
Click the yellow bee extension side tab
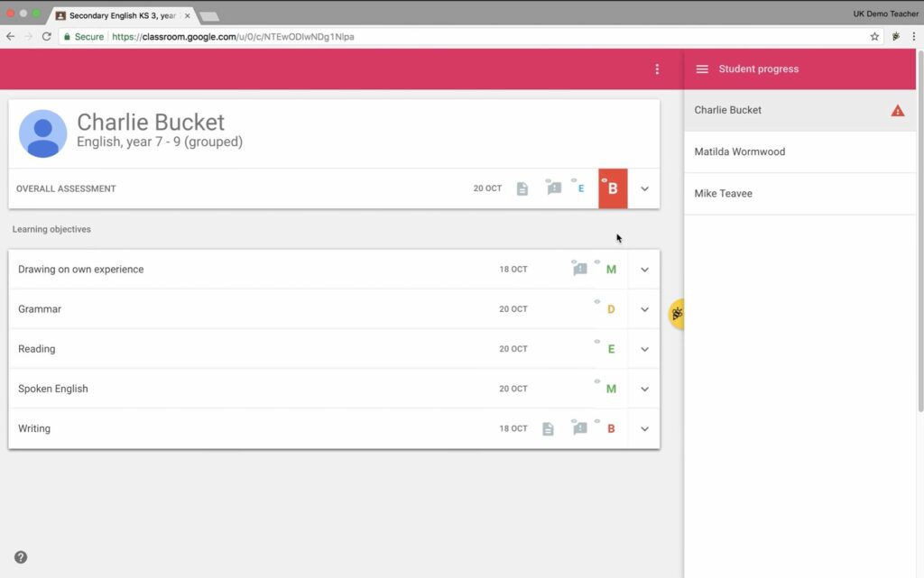pyautogui.click(x=677, y=315)
